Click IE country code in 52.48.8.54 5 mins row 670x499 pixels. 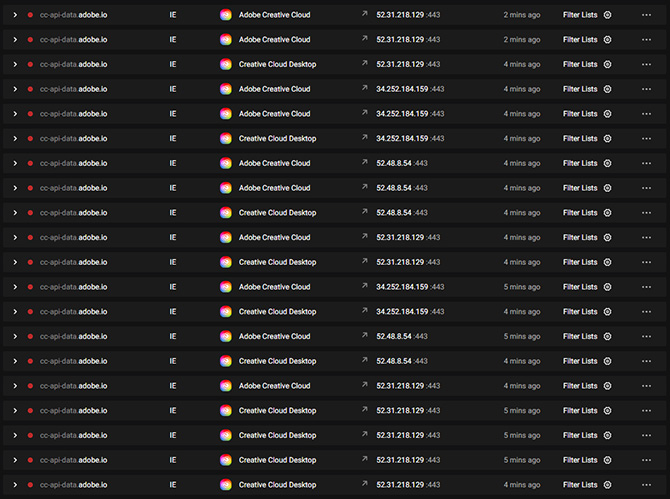[x=173, y=337]
